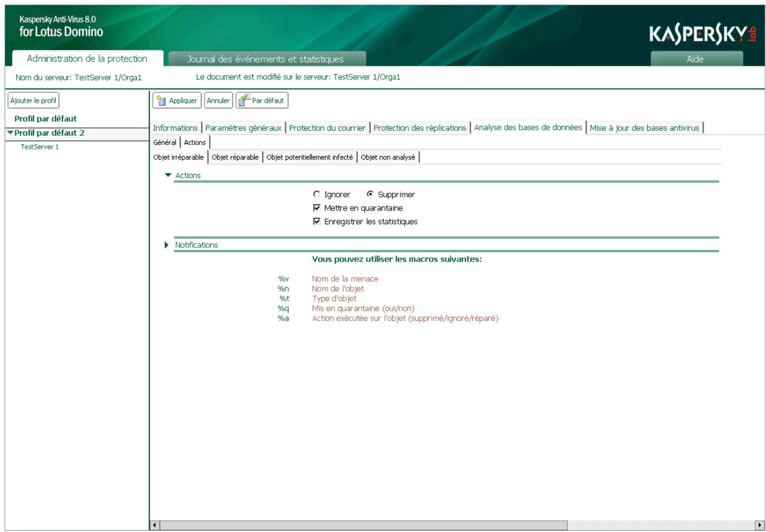This screenshot has width=766, height=532.
Task: Click the horizontal scrollbar thumb
Action: point(364,525)
